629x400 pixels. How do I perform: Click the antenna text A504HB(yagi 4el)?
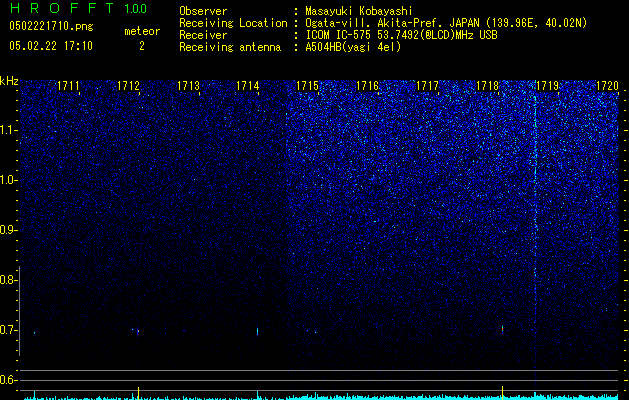(x=353, y=47)
